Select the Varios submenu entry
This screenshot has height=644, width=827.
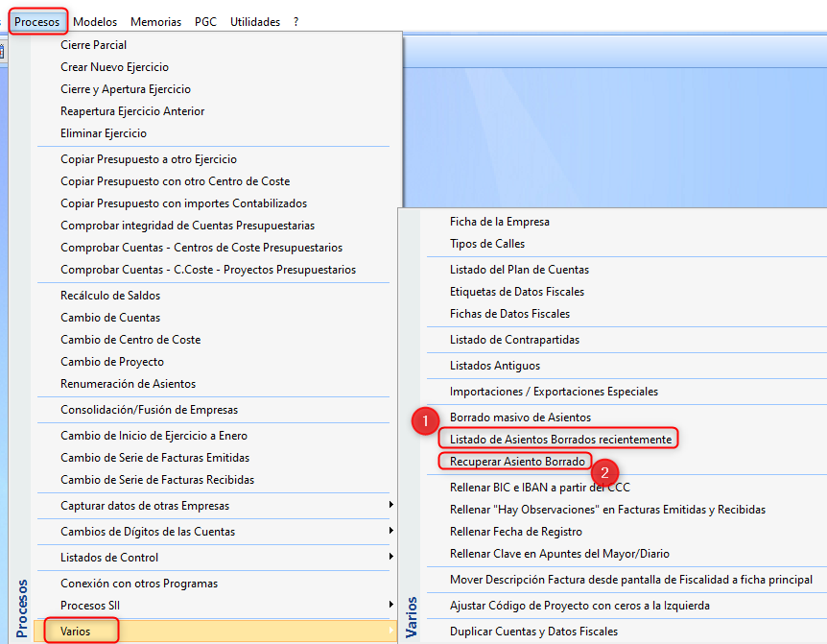76,632
